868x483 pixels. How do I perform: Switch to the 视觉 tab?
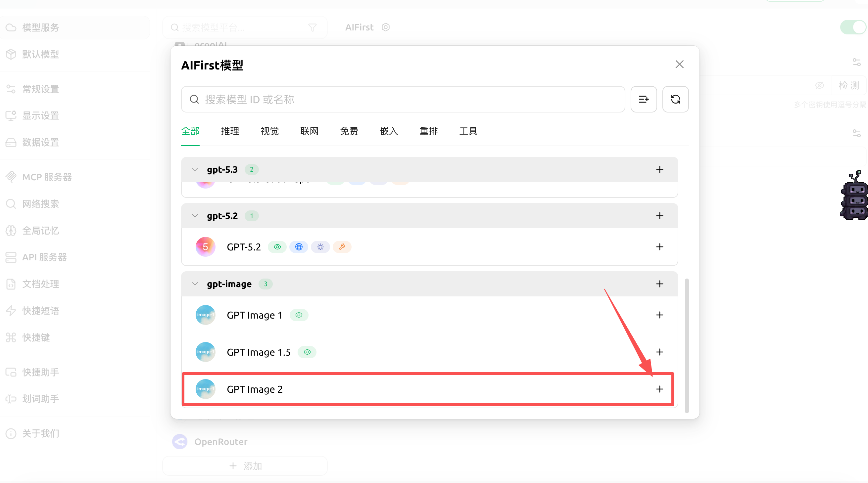click(270, 131)
